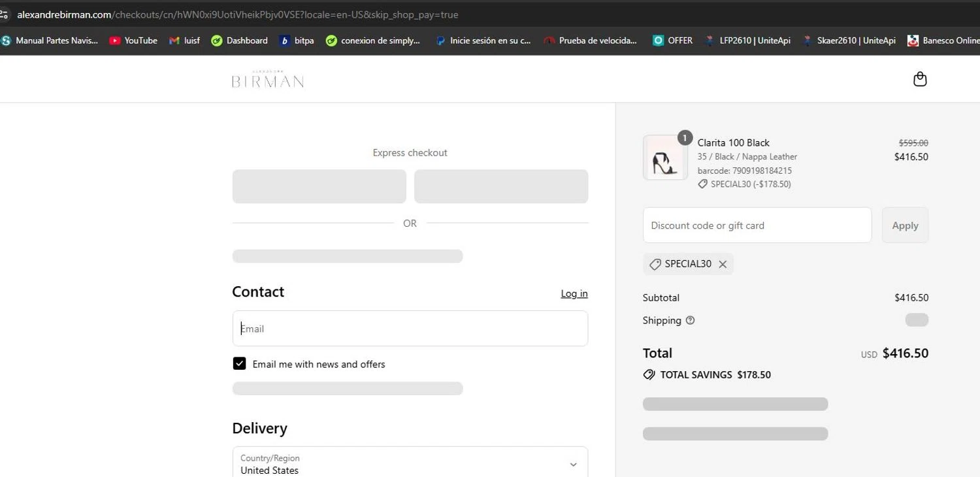Click the Discount code or gift card field
The image size is (980, 477).
(x=757, y=225)
